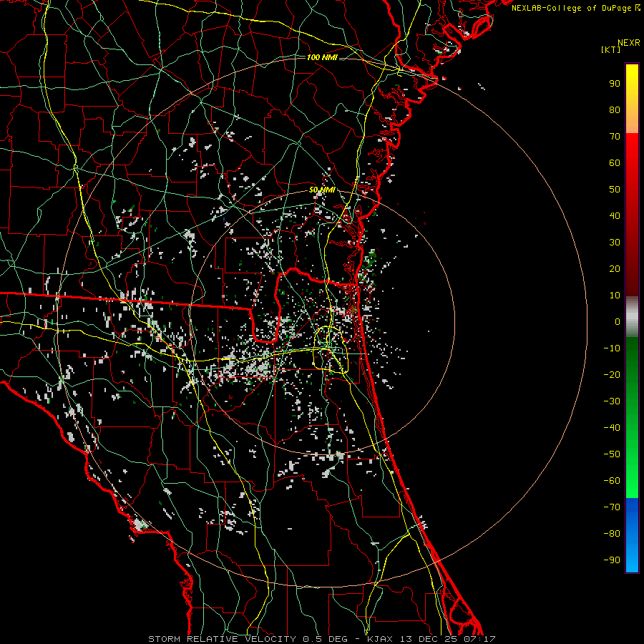Select the 50 value on velocity scale
This screenshot has height=644, width=644.
pos(615,190)
